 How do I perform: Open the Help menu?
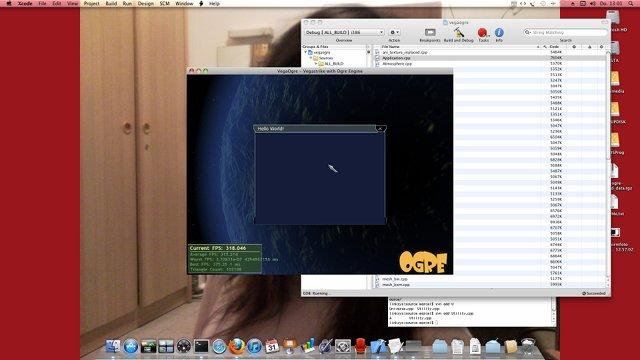tap(214, 3)
